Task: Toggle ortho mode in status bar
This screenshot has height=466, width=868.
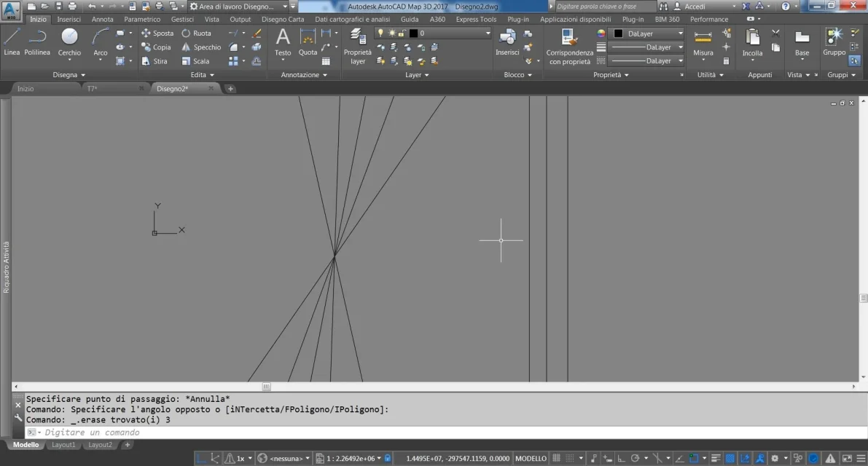Action: coord(621,458)
